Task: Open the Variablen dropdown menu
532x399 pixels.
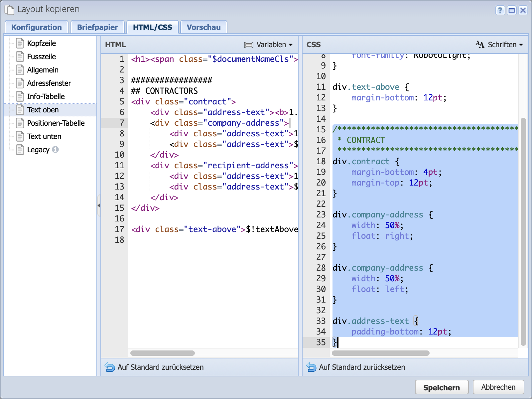Action: [268, 45]
